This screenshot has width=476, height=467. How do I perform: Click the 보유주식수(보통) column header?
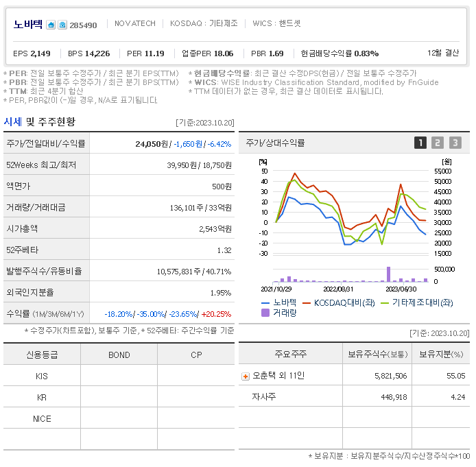pyautogui.click(x=377, y=354)
